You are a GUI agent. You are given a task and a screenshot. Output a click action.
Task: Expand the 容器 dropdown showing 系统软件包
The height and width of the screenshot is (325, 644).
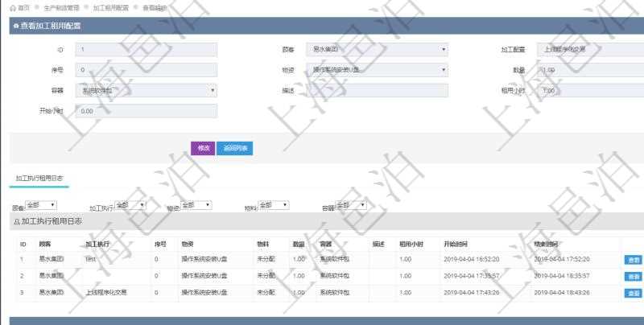[x=146, y=91]
